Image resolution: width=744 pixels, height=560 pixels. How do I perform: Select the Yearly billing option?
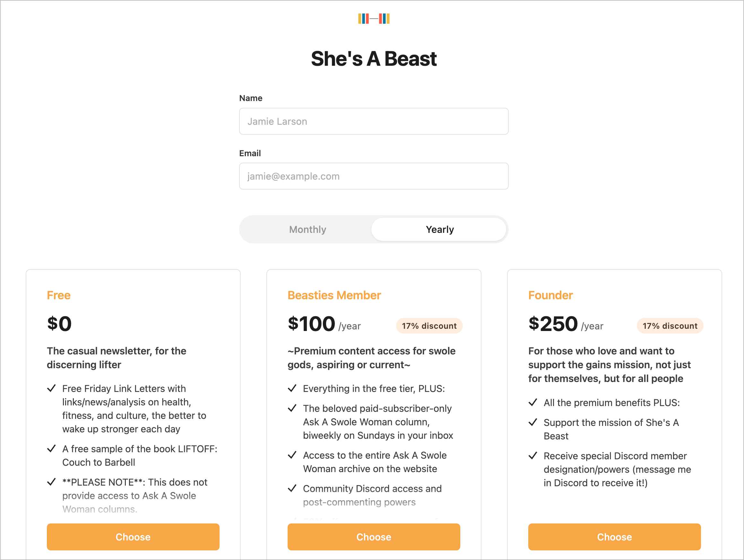(439, 229)
